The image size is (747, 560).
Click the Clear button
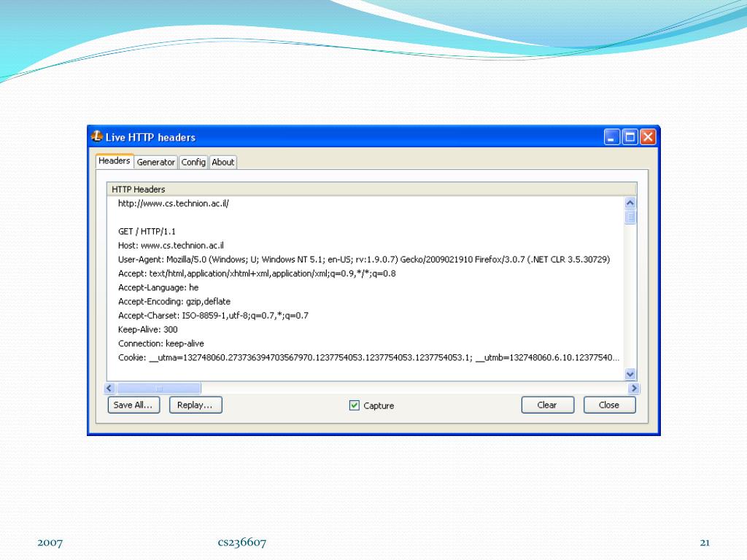click(547, 405)
